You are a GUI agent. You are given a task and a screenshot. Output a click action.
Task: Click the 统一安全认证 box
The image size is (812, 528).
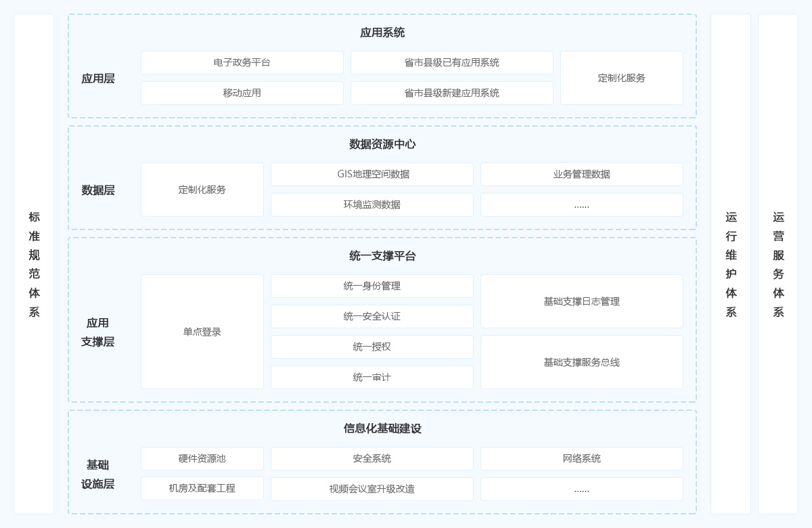pos(372,316)
